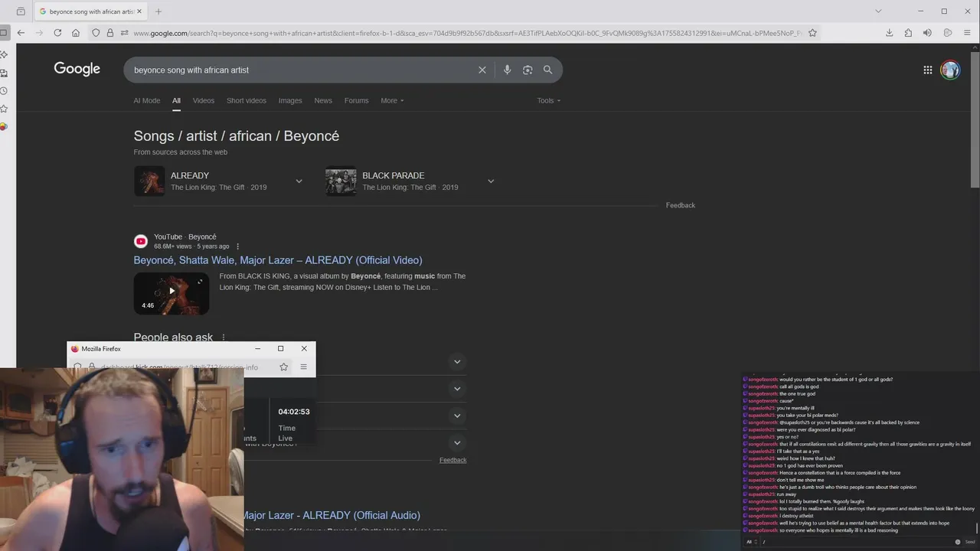This screenshot has height=551, width=980.
Task: Switch to Videos results tab
Action: click(x=204, y=100)
